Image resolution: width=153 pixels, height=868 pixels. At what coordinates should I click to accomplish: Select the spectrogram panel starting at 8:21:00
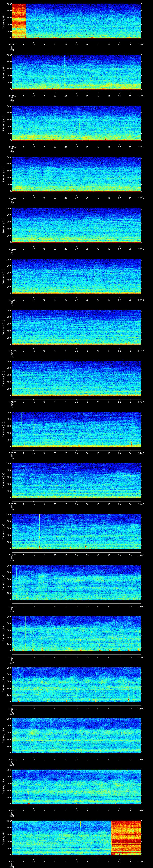point(76,378)
